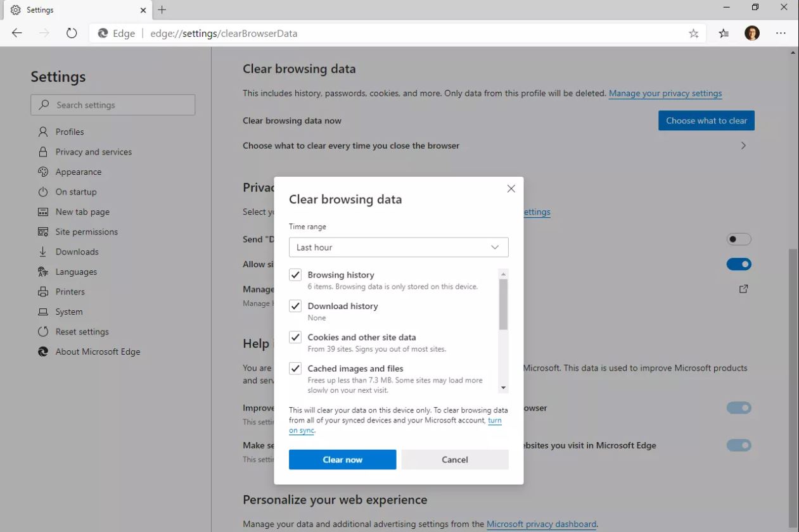Screen dimensions: 799x532
Task: Click the address bar URL field
Action: point(380,34)
